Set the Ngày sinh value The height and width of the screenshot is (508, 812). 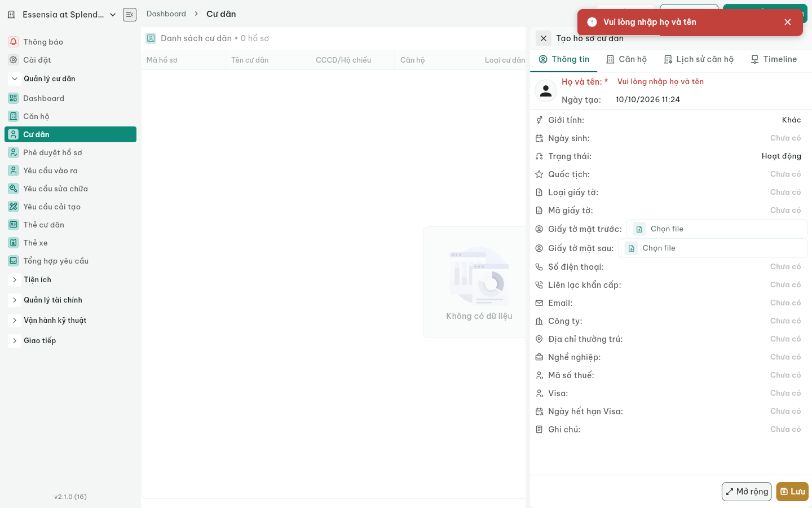click(785, 138)
